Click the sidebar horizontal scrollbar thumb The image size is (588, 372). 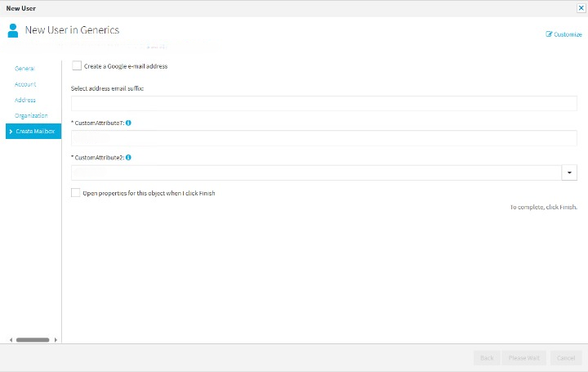point(33,340)
